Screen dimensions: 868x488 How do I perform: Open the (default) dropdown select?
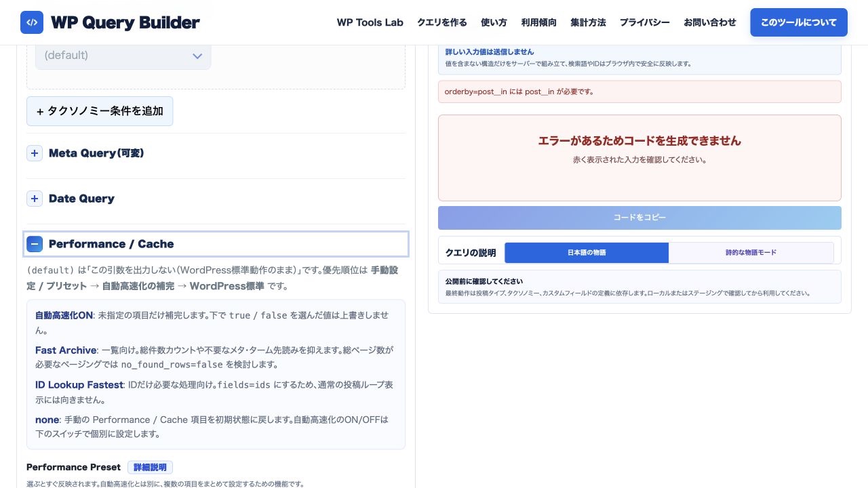pyautogui.click(x=123, y=56)
